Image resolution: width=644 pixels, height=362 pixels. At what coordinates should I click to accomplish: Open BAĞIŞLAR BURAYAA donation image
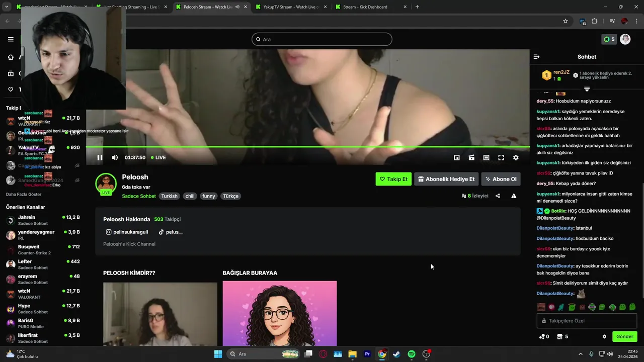(280, 313)
